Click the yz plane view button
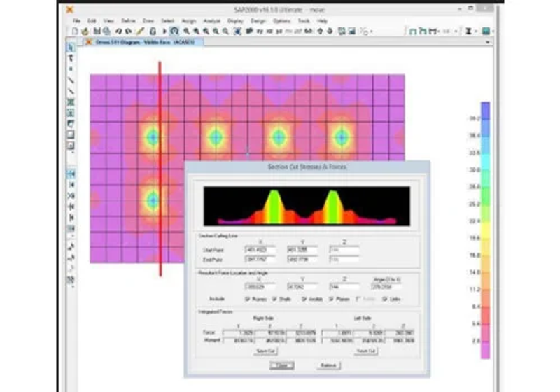 pyautogui.click(x=279, y=31)
